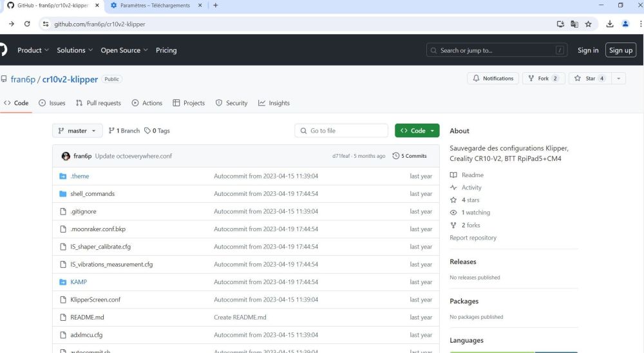Click the Sign up button
Screen dimensions: 644x353
(x=621, y=50)
